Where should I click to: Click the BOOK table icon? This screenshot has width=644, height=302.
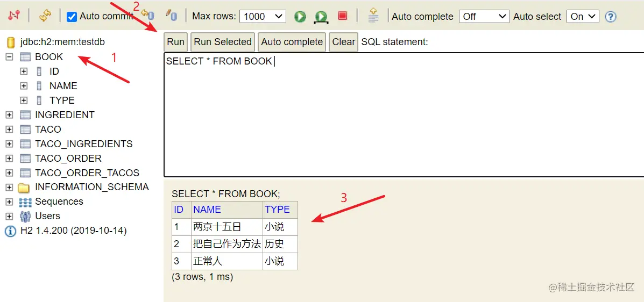25,57
